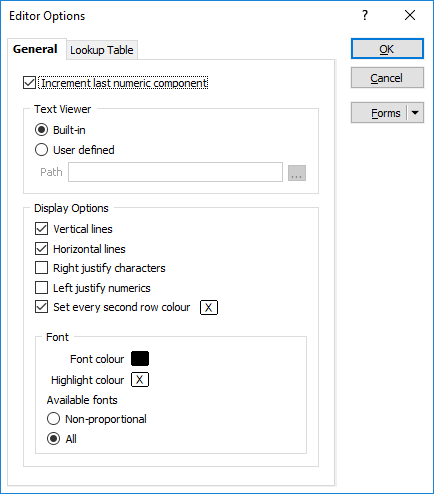Viewport: 434px width, 494px height.
Task: Open the Forms dropdown arrow
Action: [415, 113]
